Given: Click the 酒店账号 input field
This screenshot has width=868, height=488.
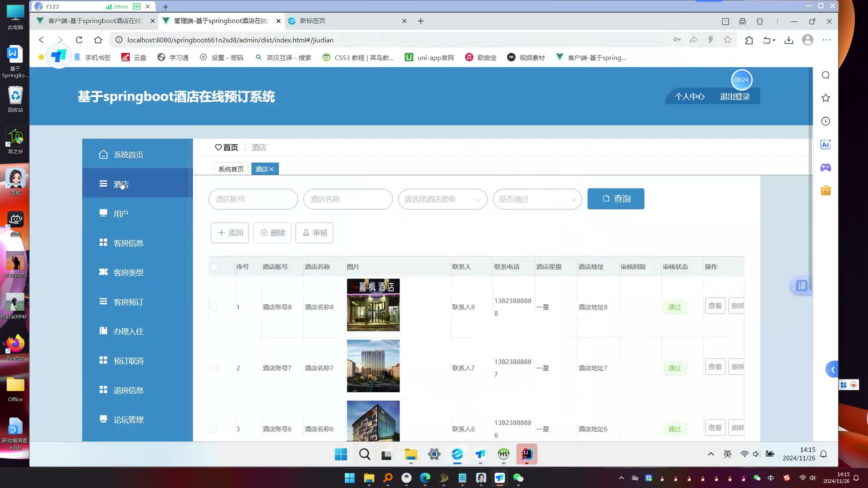Looking at the screenshot, I should coord(253,199).
